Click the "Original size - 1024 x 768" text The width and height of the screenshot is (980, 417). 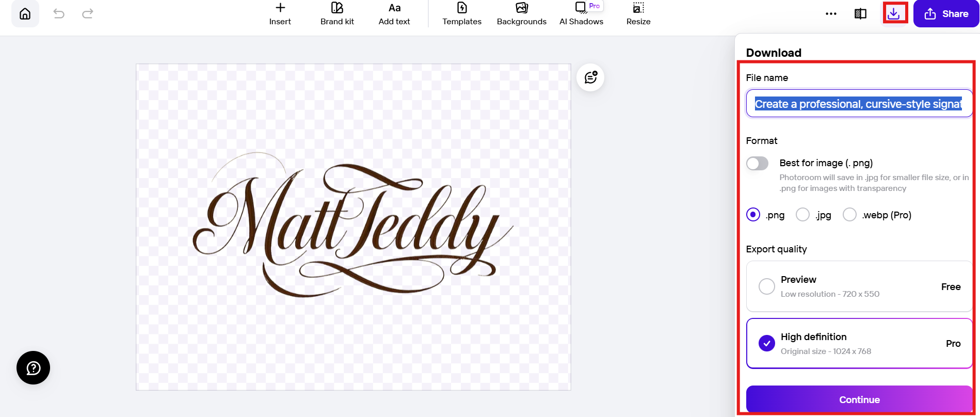coord(826,351)
